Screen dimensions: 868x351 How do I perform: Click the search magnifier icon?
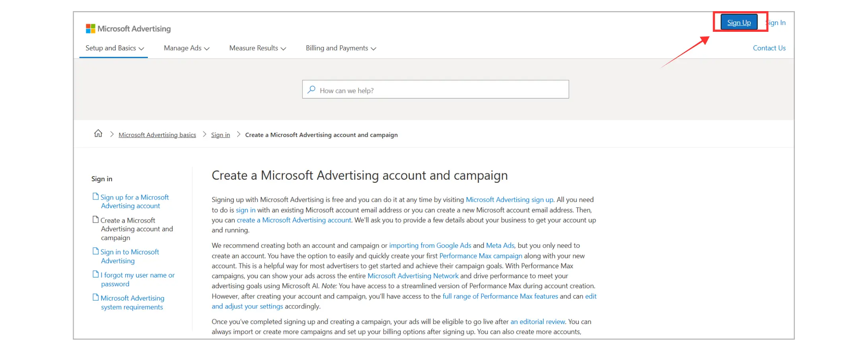click(312, 90)
